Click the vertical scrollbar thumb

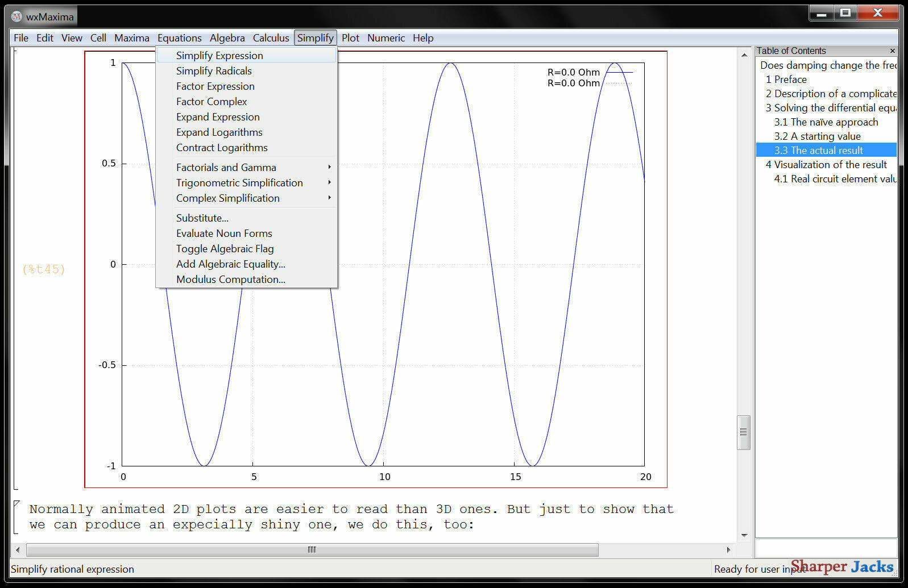tap(744, 432)
